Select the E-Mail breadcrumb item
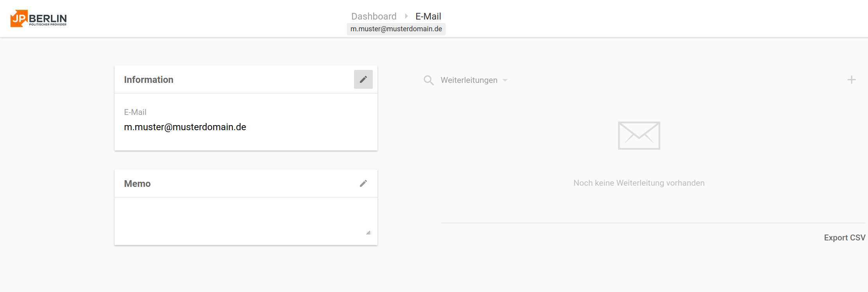Screen dimensions: 868x292 [x=428, y=16]
